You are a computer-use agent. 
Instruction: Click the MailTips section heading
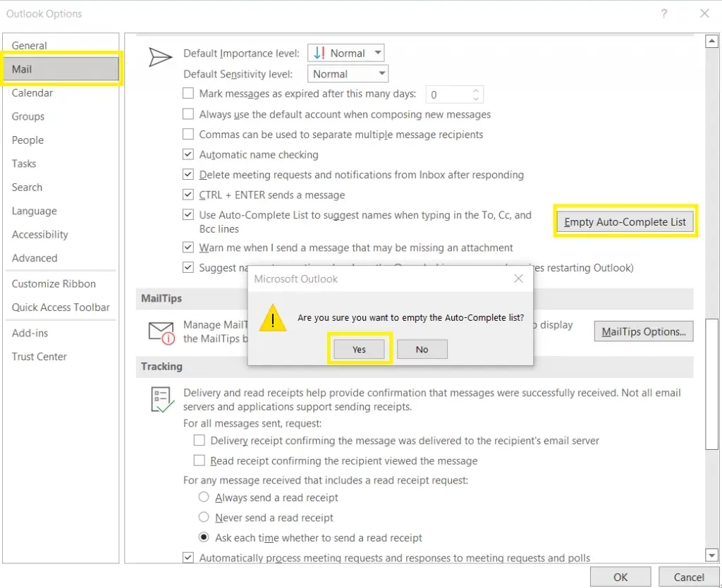click(x=161, y=298)
